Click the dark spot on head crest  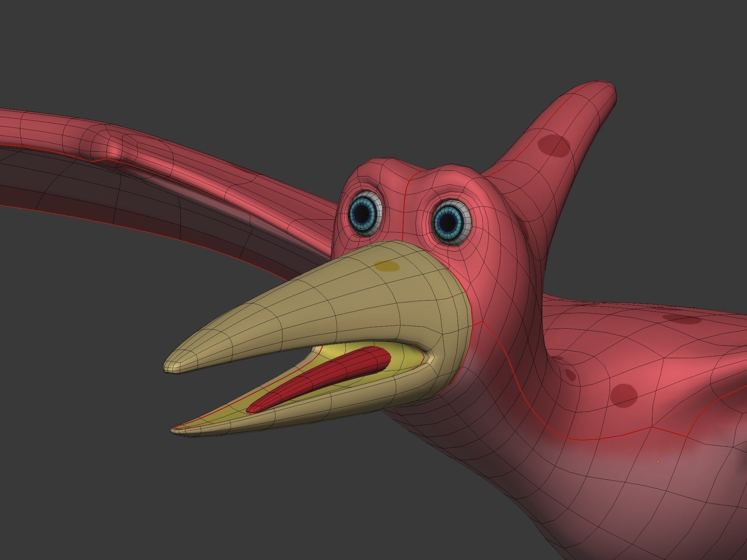click(x=553, y=146)
